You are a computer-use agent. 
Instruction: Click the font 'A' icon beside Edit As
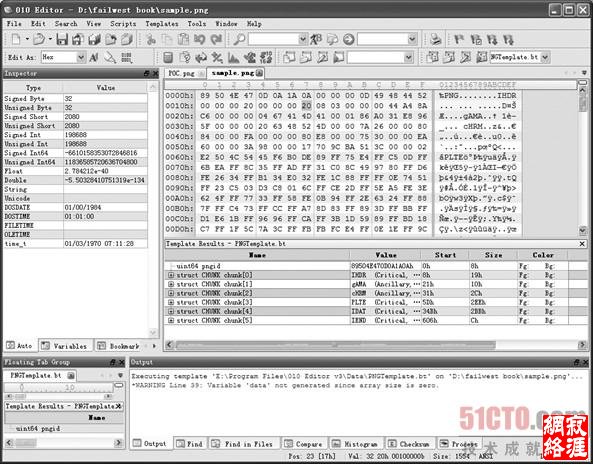[x=94, y=57]
